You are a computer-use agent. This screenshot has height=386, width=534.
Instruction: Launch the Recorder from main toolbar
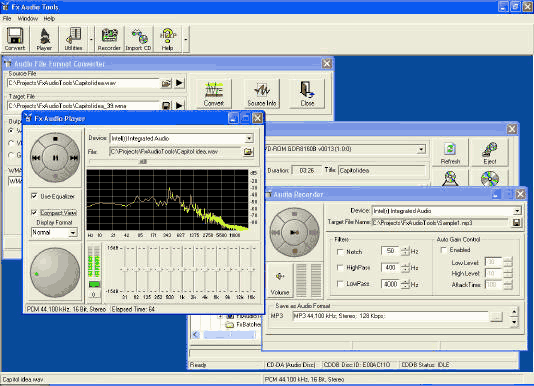tap(109, 39)
